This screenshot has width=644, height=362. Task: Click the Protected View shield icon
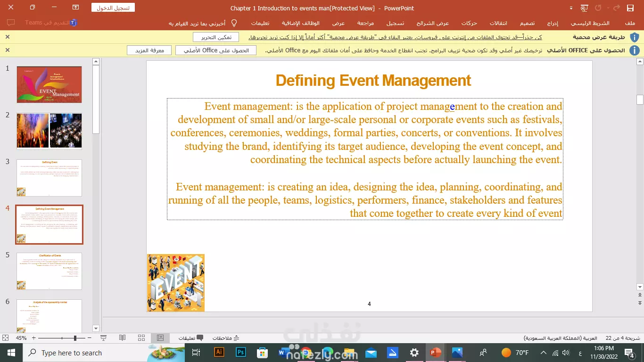635,37
